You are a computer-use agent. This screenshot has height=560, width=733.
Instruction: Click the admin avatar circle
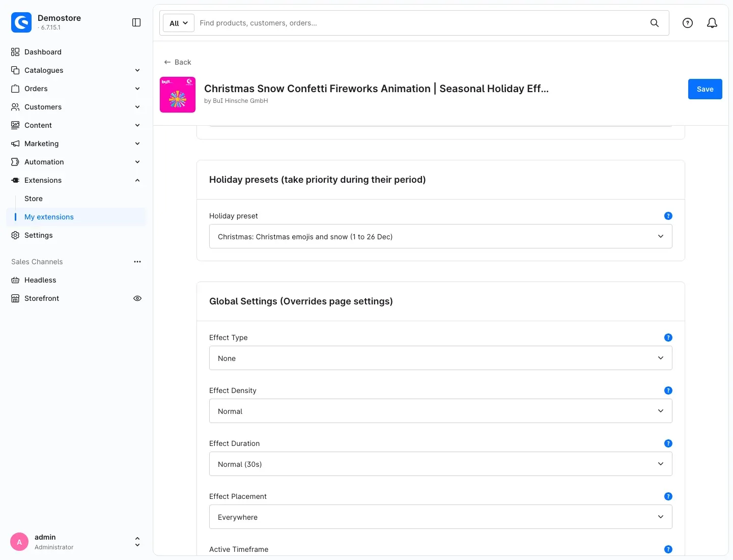[x=19, y=542]
